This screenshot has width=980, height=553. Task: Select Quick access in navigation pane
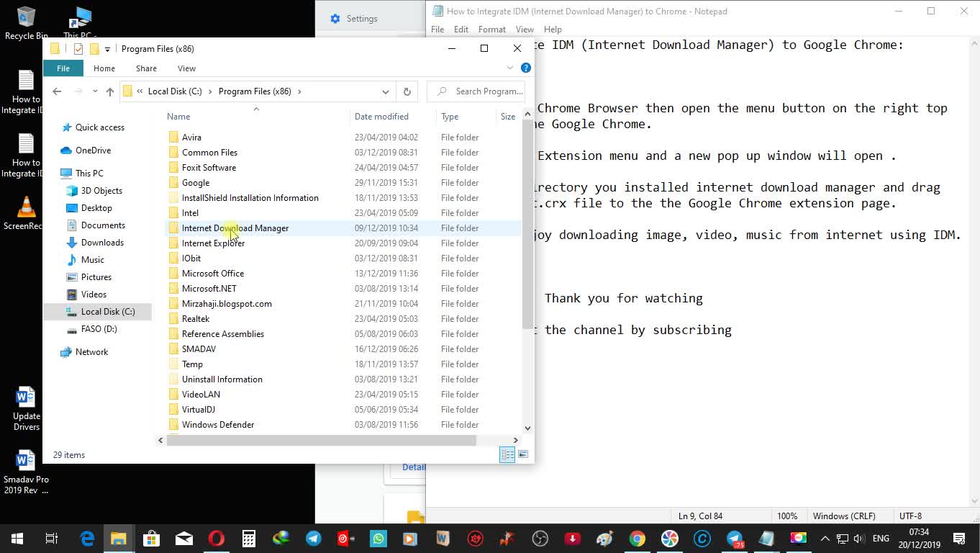coord(100,127)
